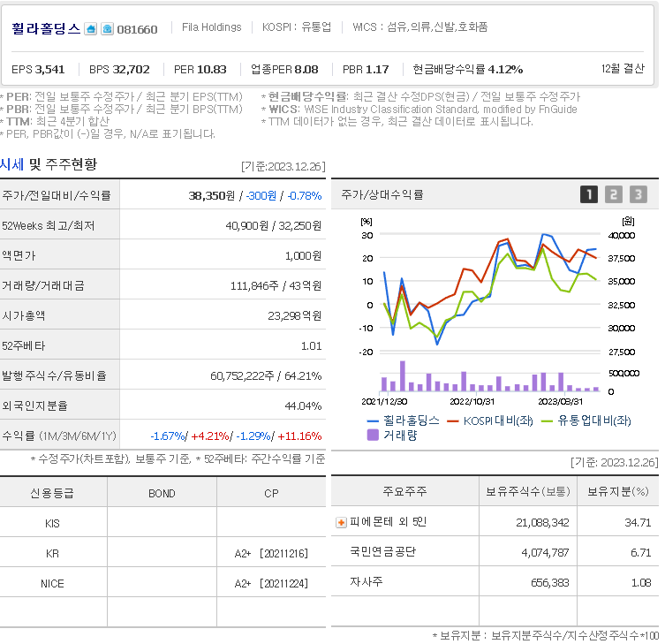665x644 pixels.
Task: Click the purple 거래량 legend square
Action: point(373,435)
